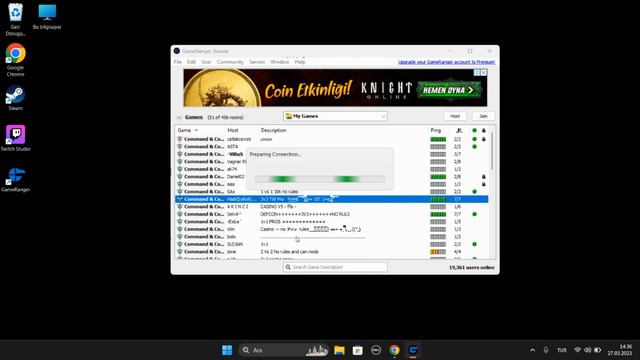
Task: Click the Join button
Action: point(483,116)
